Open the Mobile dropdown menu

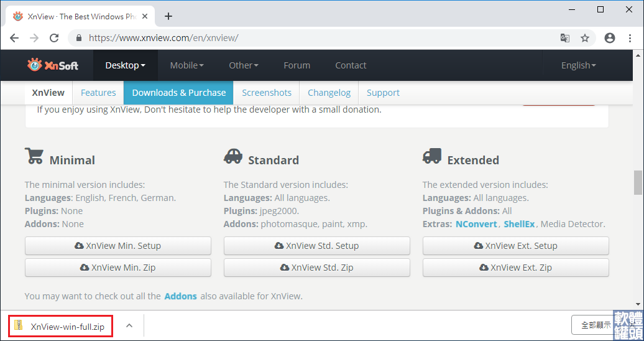187,65
